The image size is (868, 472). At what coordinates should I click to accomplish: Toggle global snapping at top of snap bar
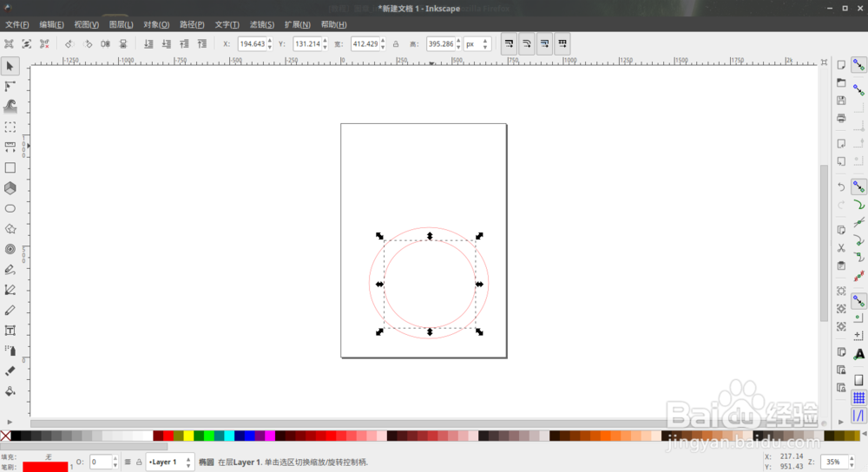coord(858,65)
